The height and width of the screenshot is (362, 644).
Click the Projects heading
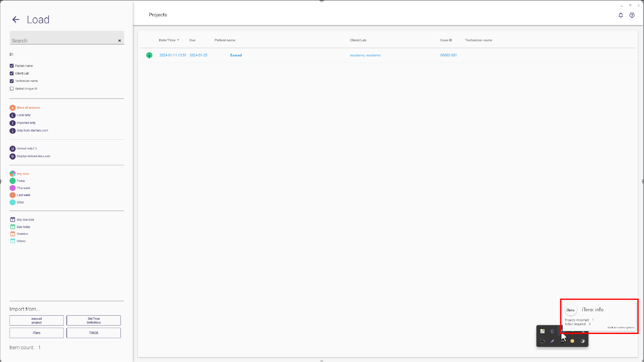[x=158, y=15]
